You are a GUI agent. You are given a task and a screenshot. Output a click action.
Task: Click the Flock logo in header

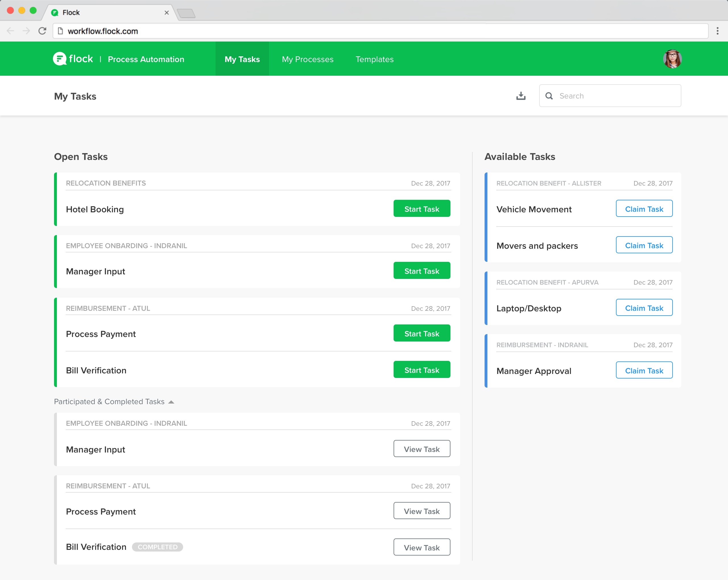(x=73, y=59)
